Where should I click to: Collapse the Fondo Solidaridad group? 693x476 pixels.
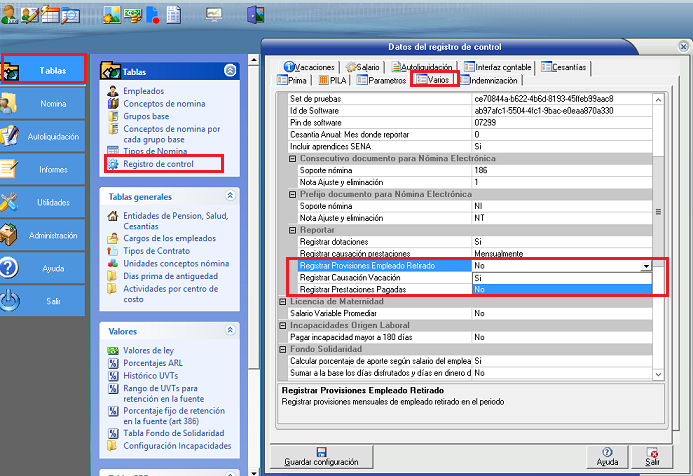click(x=282, y=349)
